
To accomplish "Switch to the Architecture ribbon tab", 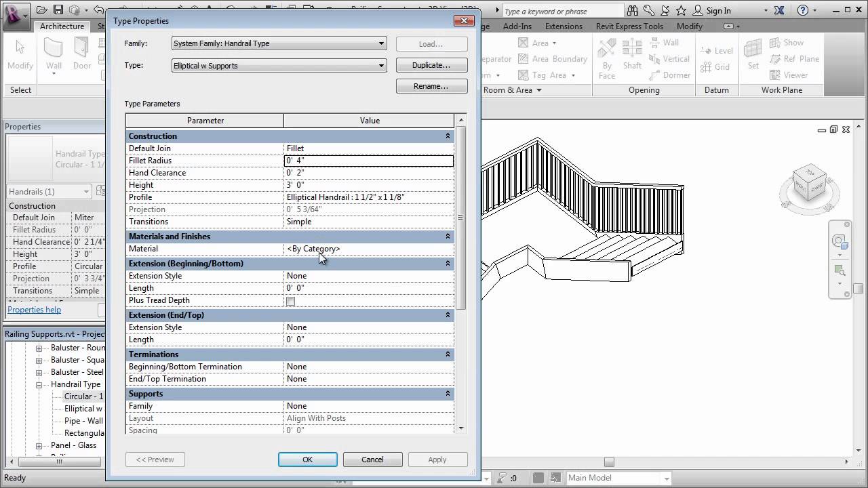I will 62,26.
